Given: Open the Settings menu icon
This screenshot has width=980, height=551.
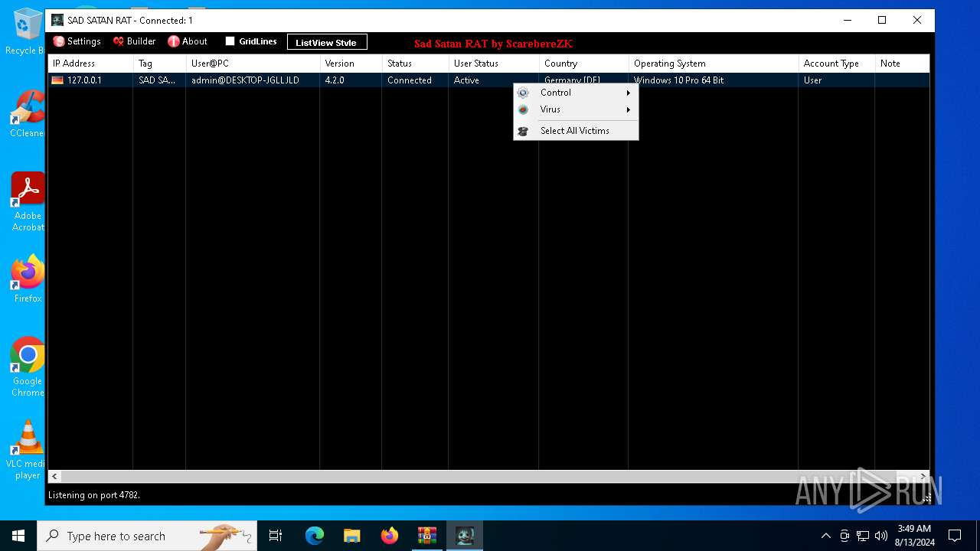Looking at the screenshot, I should click(59, 41).
